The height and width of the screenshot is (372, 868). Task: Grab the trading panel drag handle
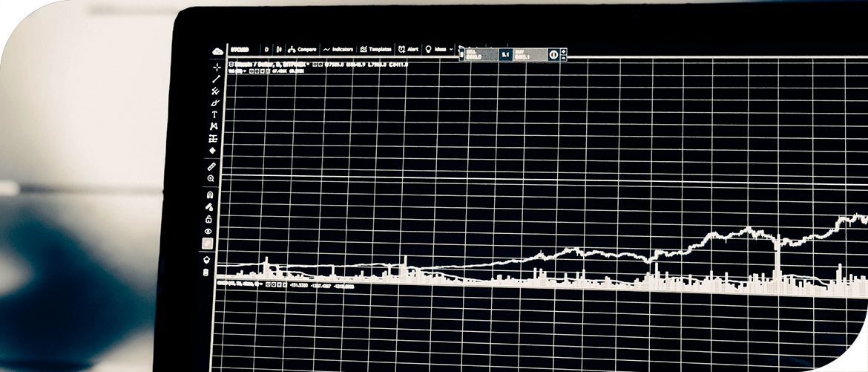(x=461, y=54)
